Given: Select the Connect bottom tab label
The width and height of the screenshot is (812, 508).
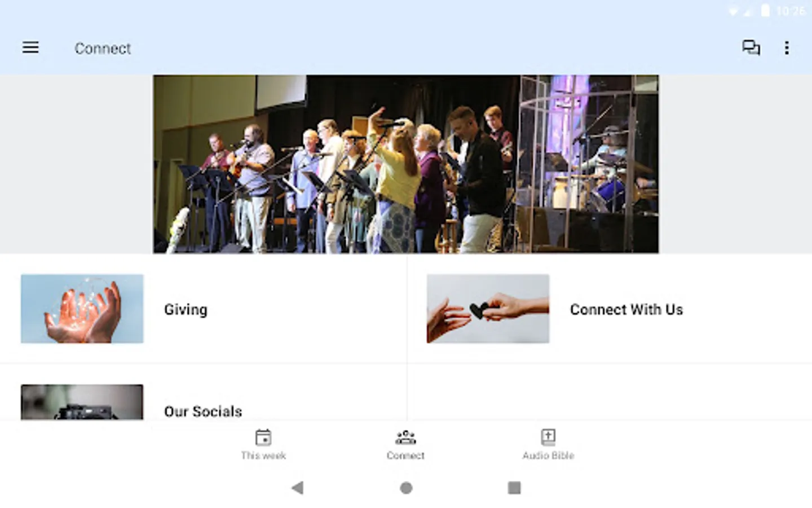Looking at the screenshot, I should (405, 456).
